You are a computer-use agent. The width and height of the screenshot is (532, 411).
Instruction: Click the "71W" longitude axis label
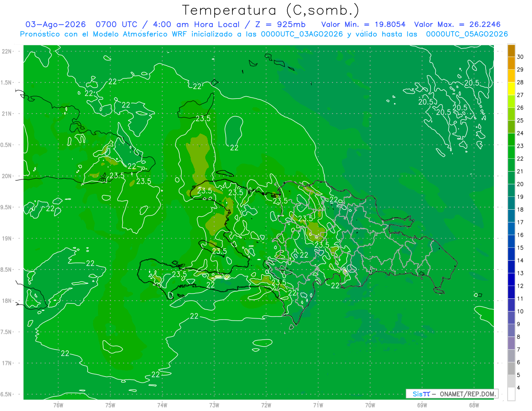pos(318,405)
